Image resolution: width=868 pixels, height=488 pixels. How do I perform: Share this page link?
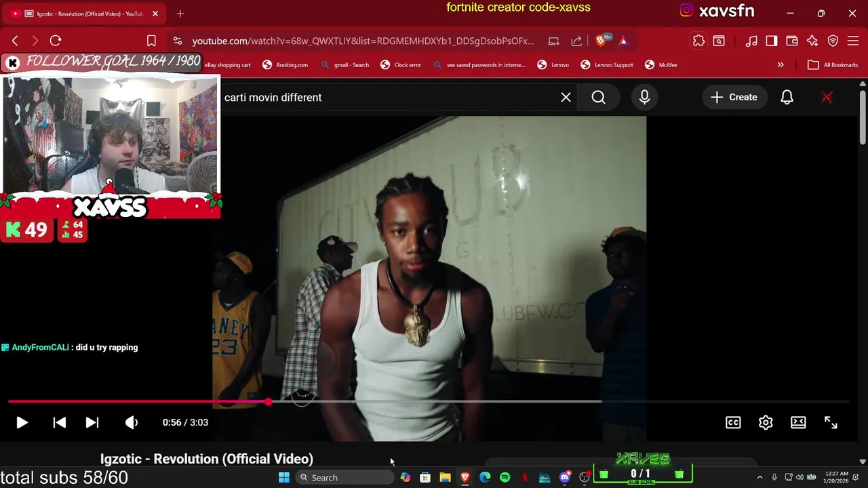click(x=576, y=41)
